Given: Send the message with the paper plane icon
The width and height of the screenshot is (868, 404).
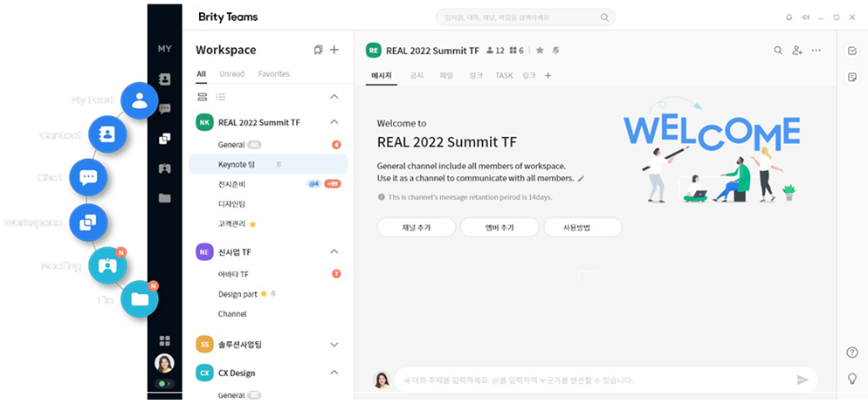Looking at the screenshot, I should pos(803,380).
